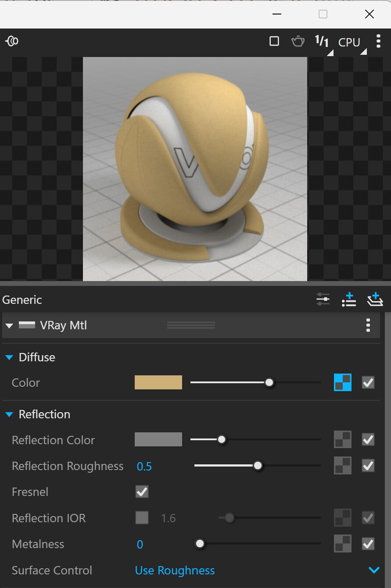Open the Diffuse Color swatch

158,382
